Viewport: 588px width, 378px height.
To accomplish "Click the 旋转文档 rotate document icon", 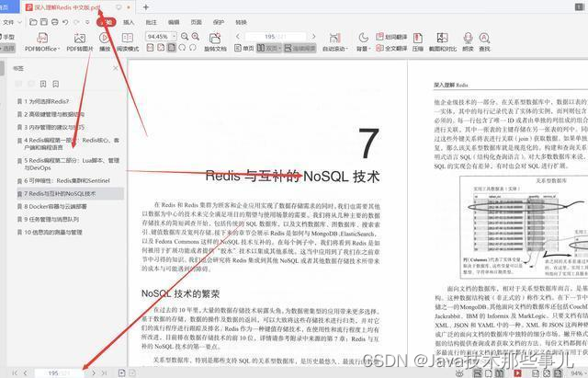I will point(215,42).
